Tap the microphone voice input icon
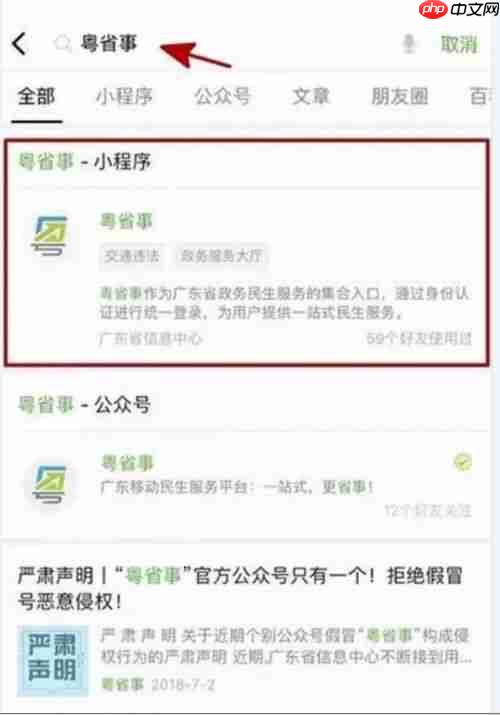Image resolution: width=500 pixels, height=715 pixels. pos(409,44)
